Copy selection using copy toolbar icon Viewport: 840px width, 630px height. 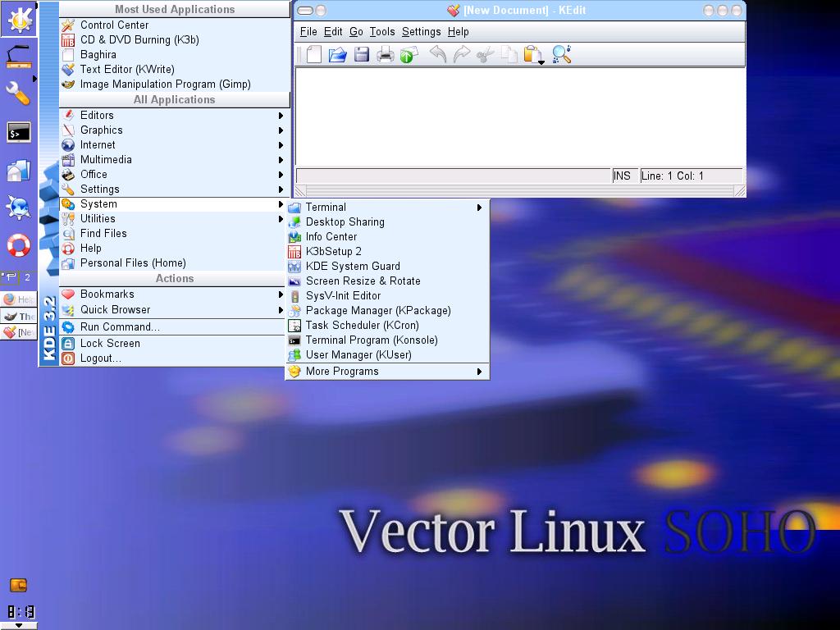509,54
